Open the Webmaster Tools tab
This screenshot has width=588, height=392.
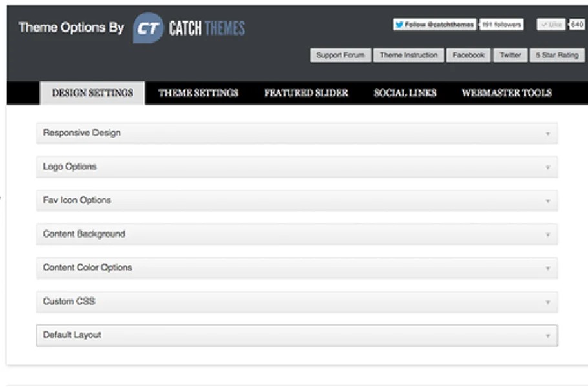(x=507, y=93)
